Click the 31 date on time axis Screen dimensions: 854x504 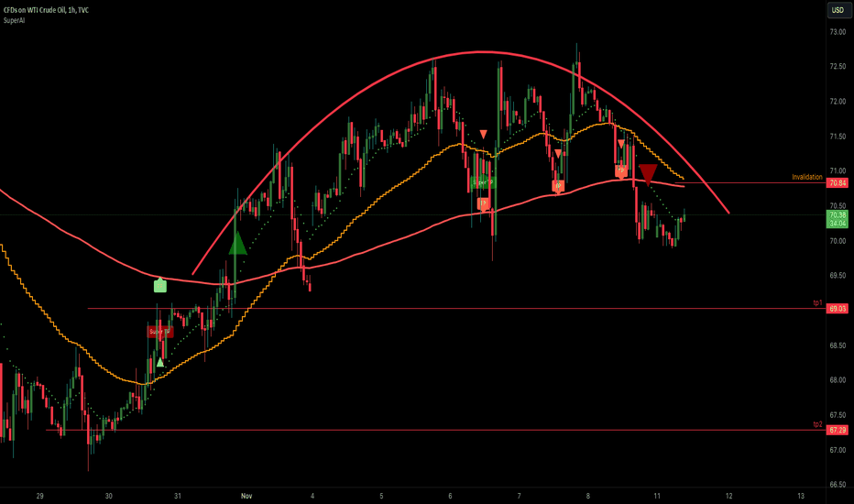[x=178, y=496]
